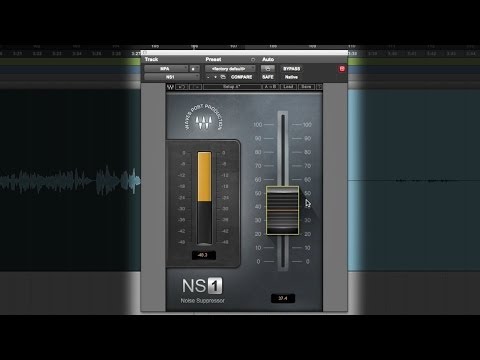Open the Setup A preset menu
The image size is (480, 360).
coord(232,87)
